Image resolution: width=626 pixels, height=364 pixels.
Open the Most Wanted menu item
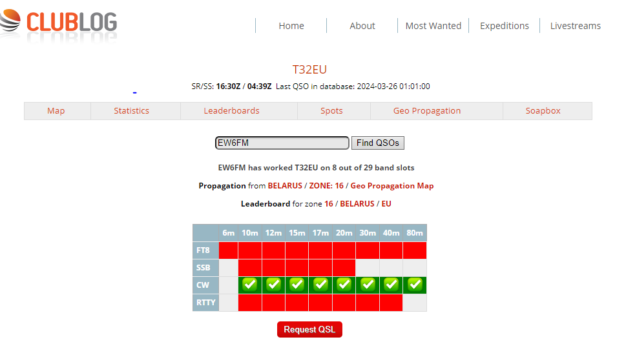[433, 26]
